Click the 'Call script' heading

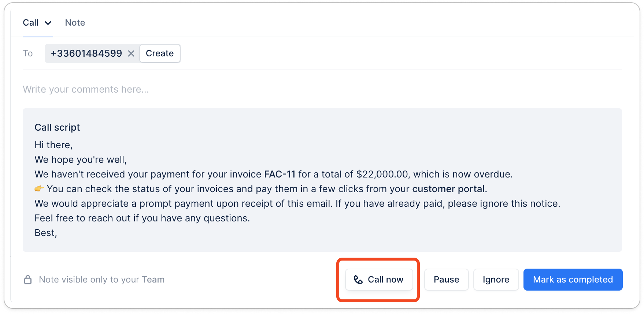pyautogui.click(x=57, y=127)
